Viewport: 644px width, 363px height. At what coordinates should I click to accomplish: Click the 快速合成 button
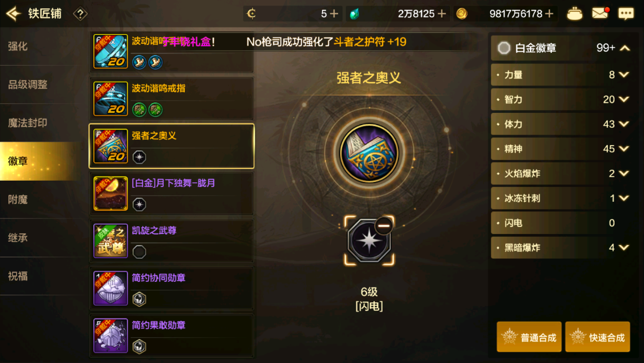597,337
